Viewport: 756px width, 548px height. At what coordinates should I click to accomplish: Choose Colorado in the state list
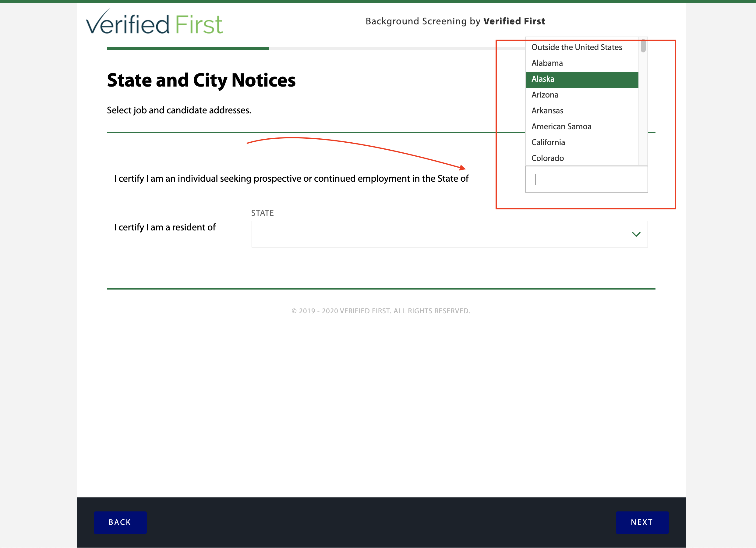(582, 158)
